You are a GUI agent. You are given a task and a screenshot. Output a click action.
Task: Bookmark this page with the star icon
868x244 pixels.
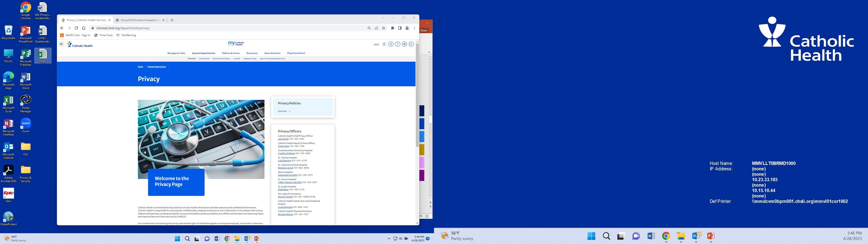pyautogui.click(x=383, y=28)
